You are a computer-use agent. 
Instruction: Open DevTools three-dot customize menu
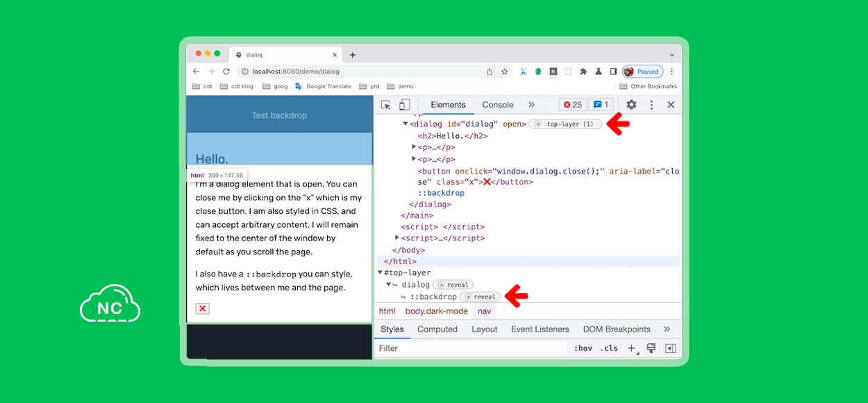click(x=651, y=105)
